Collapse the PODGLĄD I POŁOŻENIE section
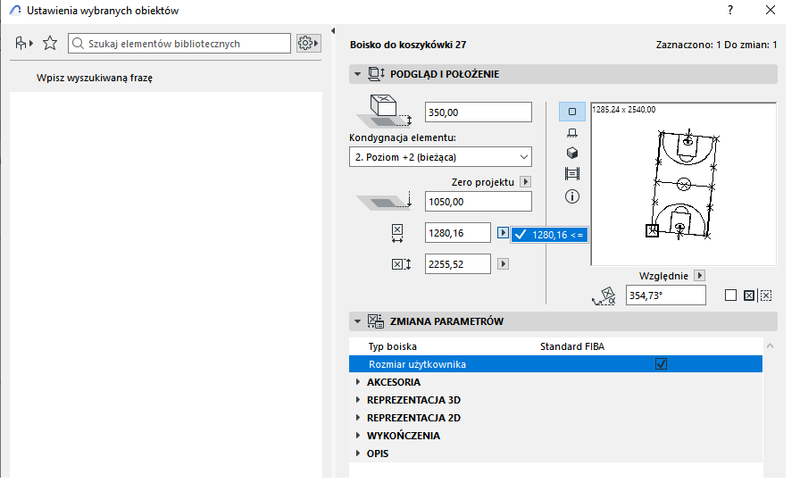800x491 pixels. (x=357, y=74)
